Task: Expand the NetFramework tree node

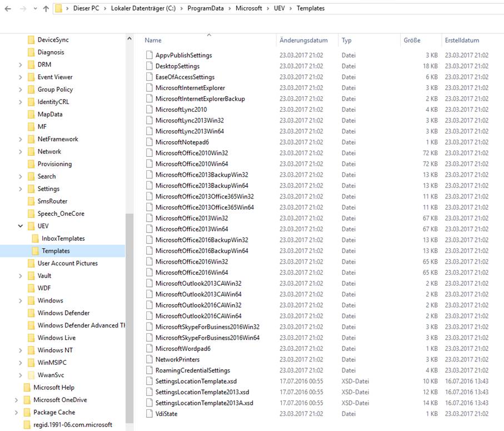Action: [20, 139]
